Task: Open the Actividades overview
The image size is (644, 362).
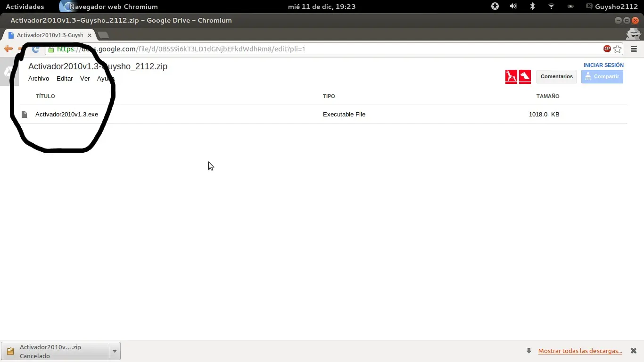Action: point(25,7)
